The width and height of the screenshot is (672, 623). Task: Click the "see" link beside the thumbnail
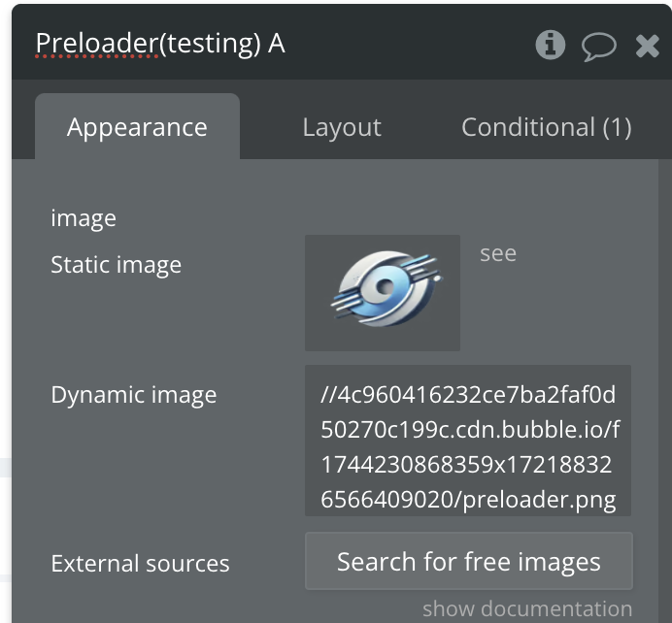(x=498, y=254)
